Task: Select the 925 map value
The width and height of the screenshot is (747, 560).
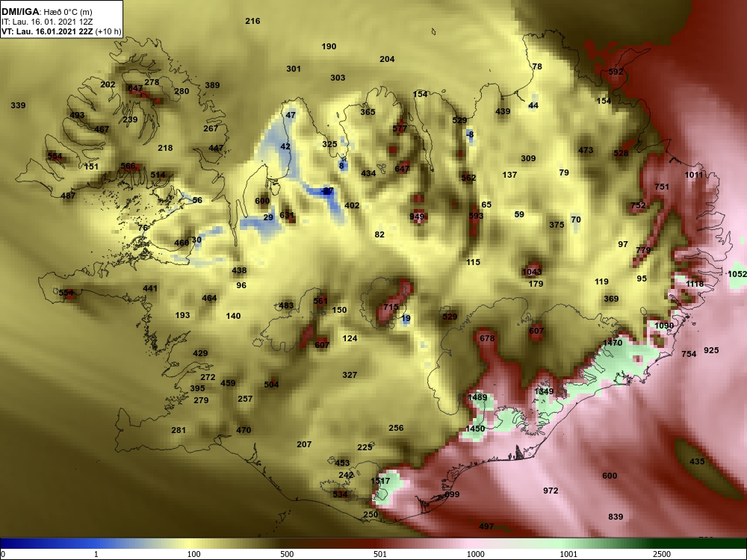Action: (711, 350)
